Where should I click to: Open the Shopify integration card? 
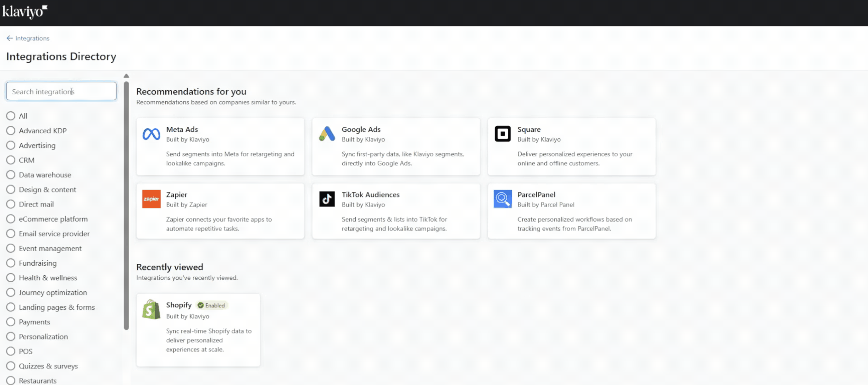pyautogui.click(x=198, y=330)
